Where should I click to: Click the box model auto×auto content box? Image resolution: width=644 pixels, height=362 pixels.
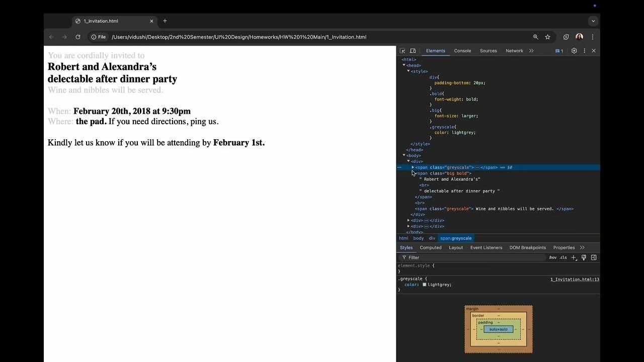[x=499, y=329]
